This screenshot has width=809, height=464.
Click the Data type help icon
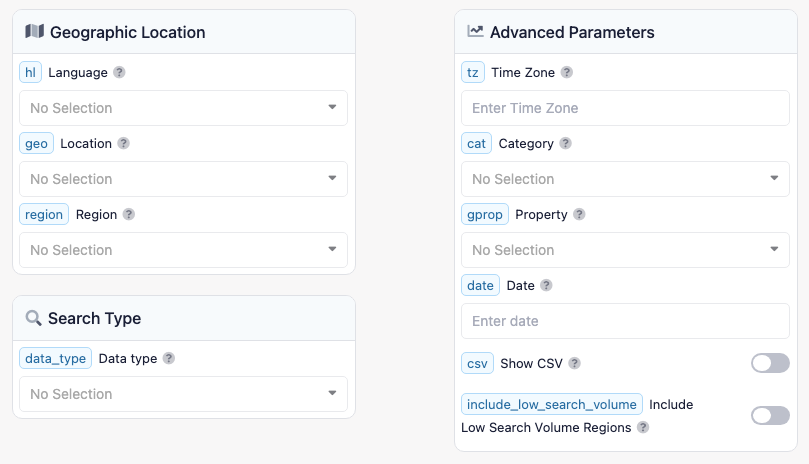click(x=169, y=359)
